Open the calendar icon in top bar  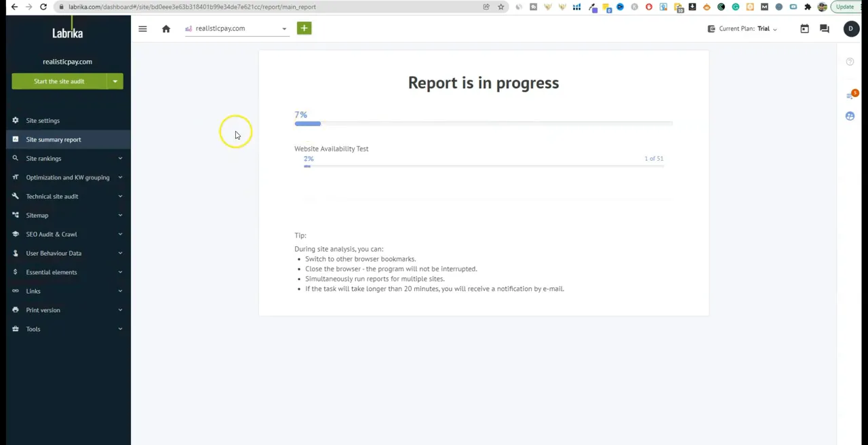(x=804, y=28)
